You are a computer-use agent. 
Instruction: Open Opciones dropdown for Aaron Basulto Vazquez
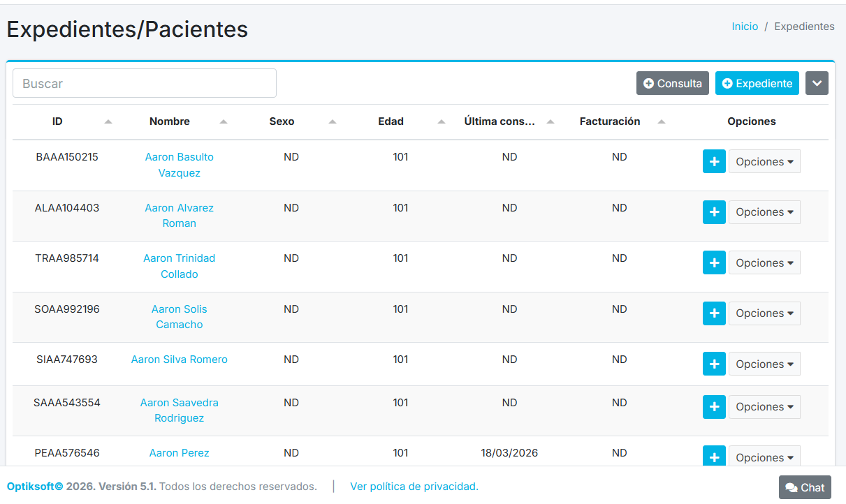click(x=764, y=161)
